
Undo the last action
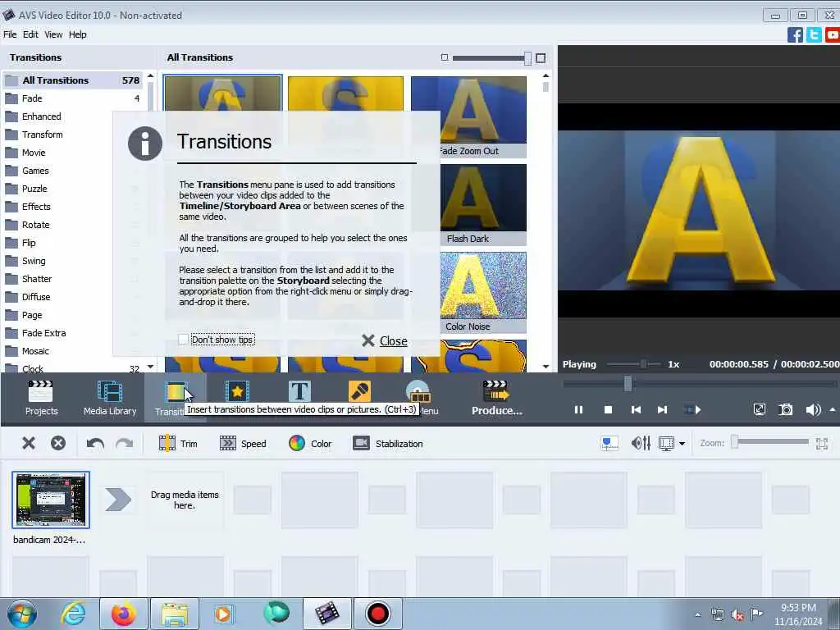tap(95, 443)
